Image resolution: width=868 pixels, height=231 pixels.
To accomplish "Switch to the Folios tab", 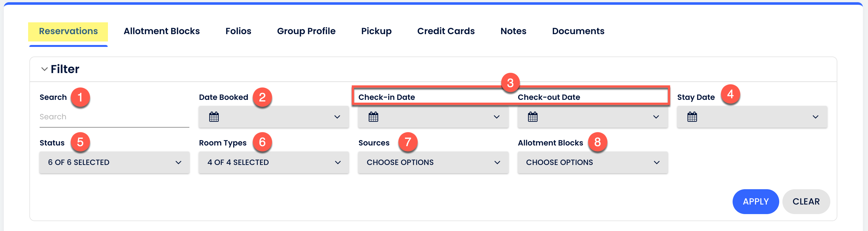I will click(238, 31).
